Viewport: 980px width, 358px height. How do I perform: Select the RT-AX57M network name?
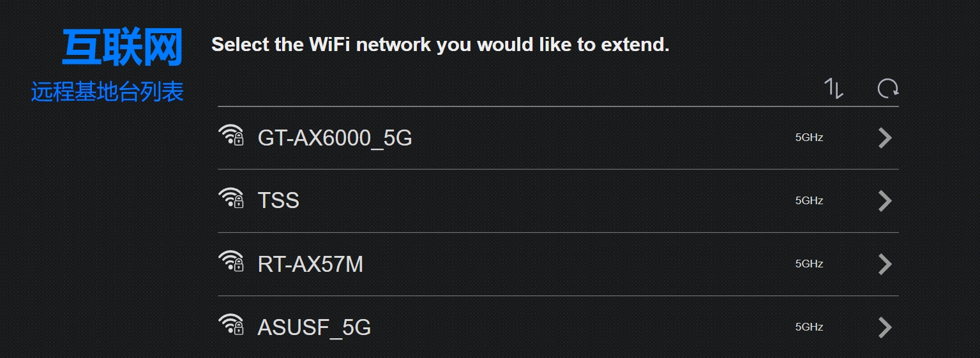(310, 264)
